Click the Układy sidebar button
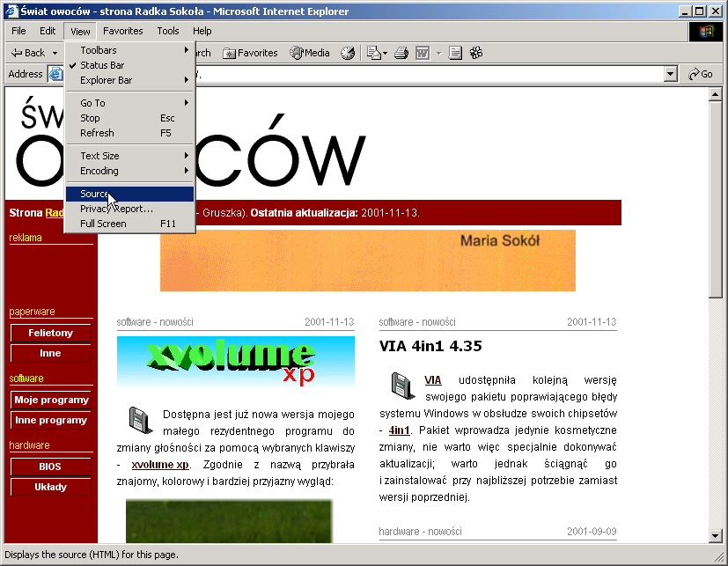The height and width of the screenshot is (566, 728). pyautogui.click(x=50, y=487)
